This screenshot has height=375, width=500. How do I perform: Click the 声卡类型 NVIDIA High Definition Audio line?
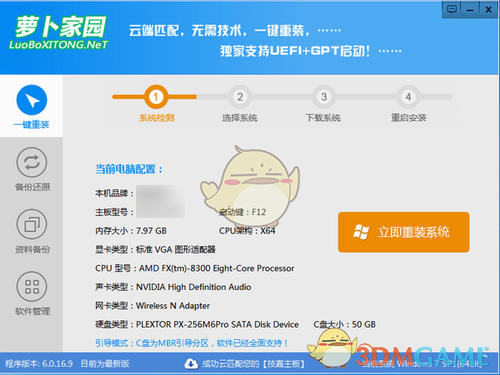pyautogui.click(x=173, y=287)
